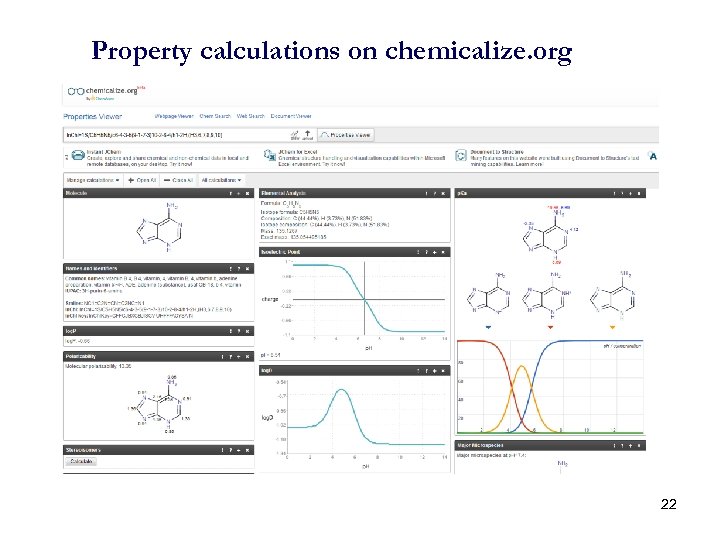This screenshot has width=720, height=540.
Task: Click the Open All button
Action: click(142, 180)
